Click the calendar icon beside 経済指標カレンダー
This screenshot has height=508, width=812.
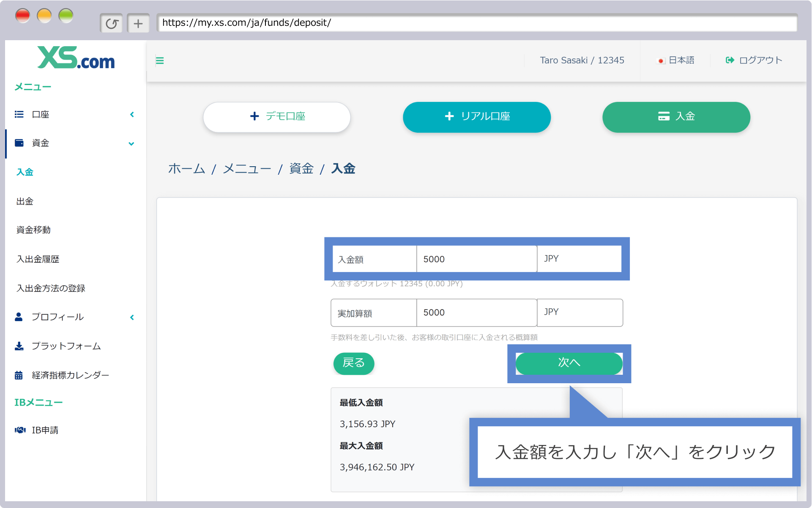(19, 375)
